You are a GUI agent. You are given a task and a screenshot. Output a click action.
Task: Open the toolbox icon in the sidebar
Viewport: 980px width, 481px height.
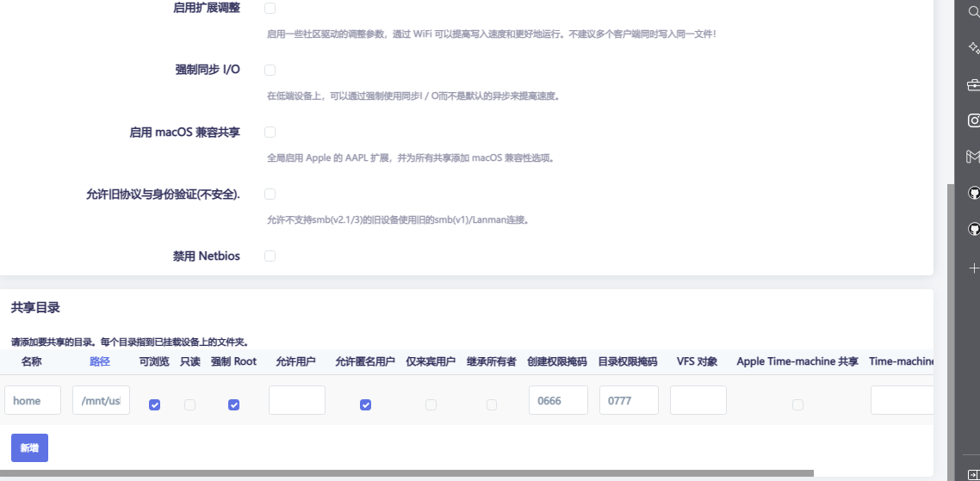974,84
